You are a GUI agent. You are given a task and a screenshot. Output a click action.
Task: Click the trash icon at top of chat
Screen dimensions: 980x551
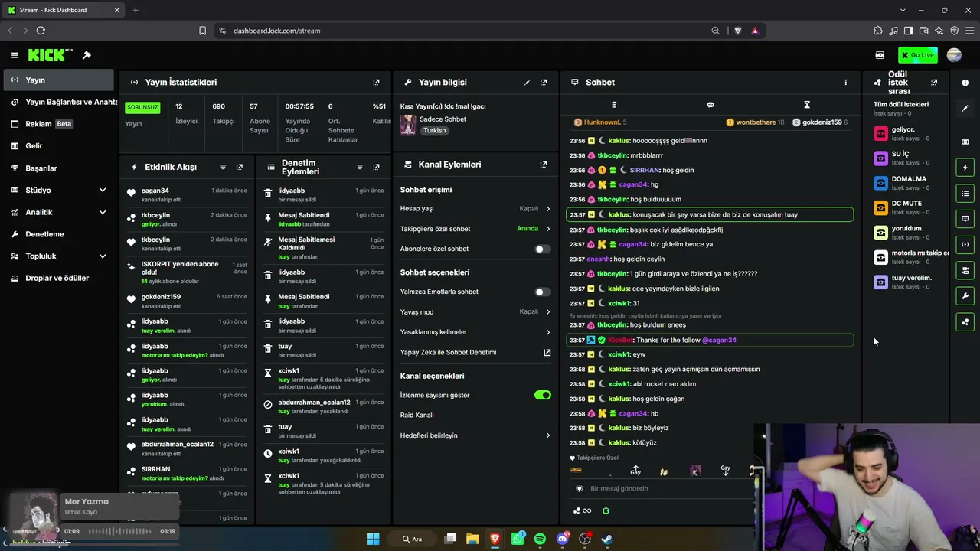point(614,105)
